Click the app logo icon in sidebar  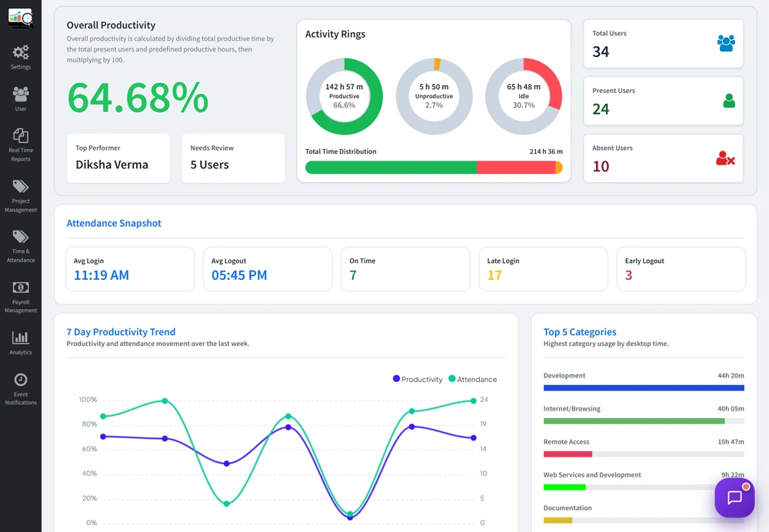click(x=21, y=18)
